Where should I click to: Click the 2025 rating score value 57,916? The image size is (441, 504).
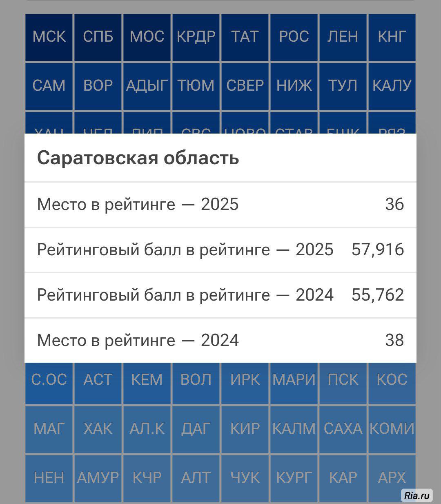tap(378, 250)
